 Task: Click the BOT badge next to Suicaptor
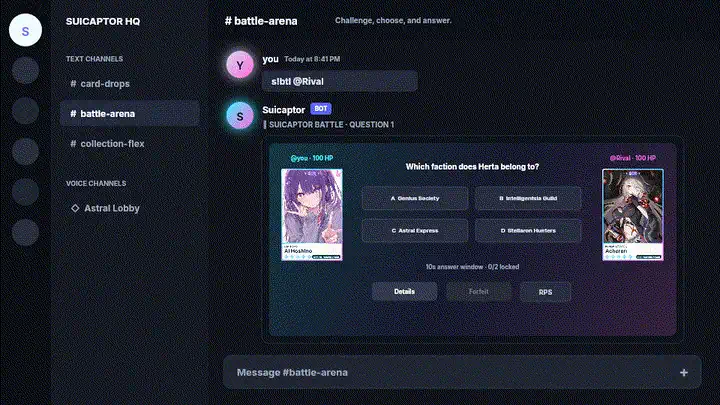321,109
